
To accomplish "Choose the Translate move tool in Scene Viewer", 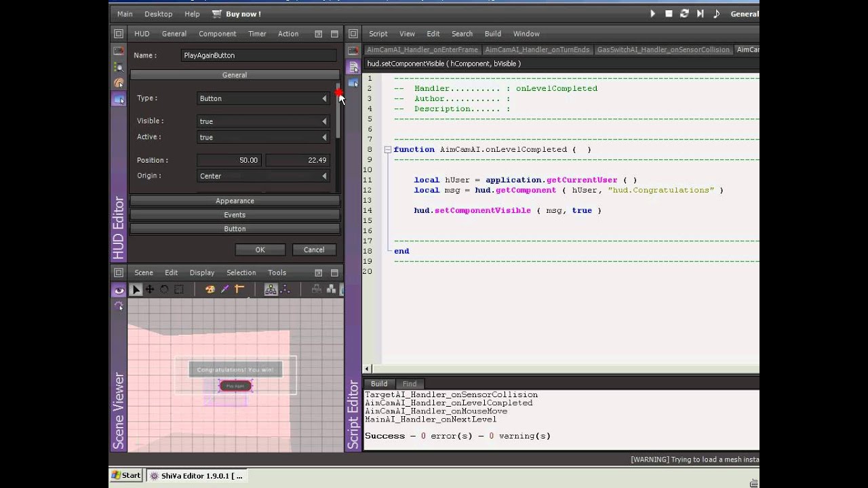I will 150,289.
